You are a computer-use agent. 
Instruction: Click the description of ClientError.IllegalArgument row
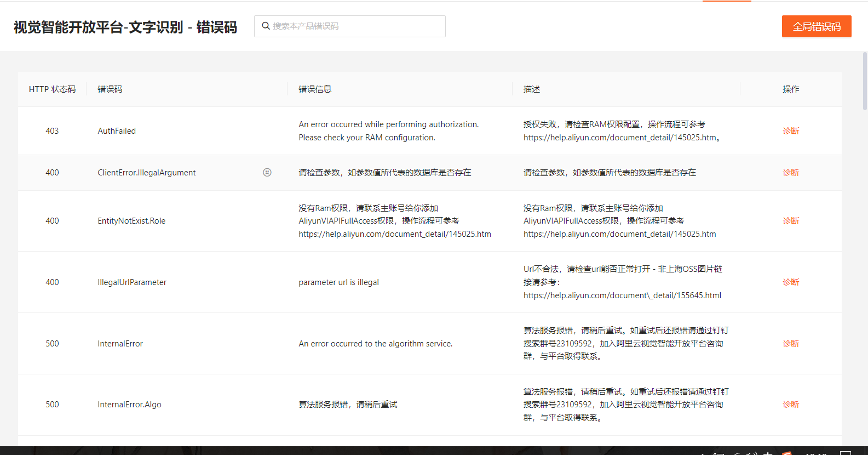point(610,173)
